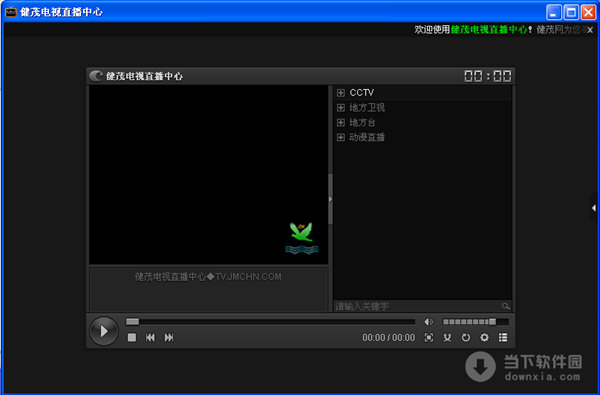
Task: Click the playback progress bar handle
Action: pyautogui.click(x=132, y=322)
